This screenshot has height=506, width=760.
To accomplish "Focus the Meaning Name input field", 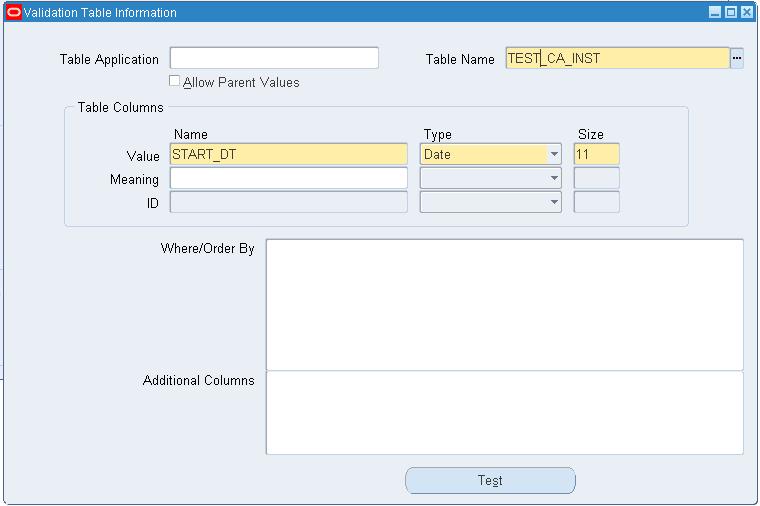I will (x=289, y=178).
